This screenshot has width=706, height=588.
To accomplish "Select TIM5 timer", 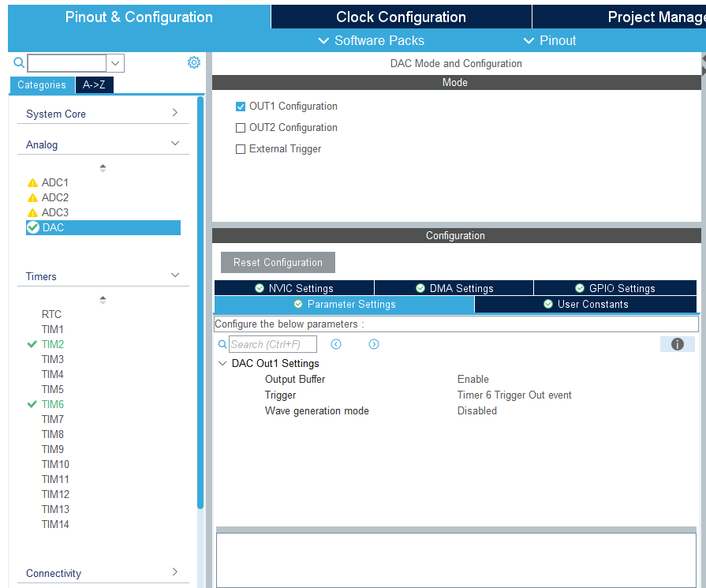I will (x=53, y=389).
